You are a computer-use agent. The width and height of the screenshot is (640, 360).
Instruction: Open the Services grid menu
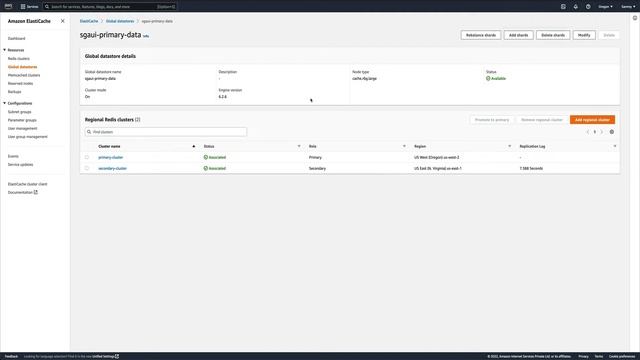pyautogui.click(x=29, y=7)
